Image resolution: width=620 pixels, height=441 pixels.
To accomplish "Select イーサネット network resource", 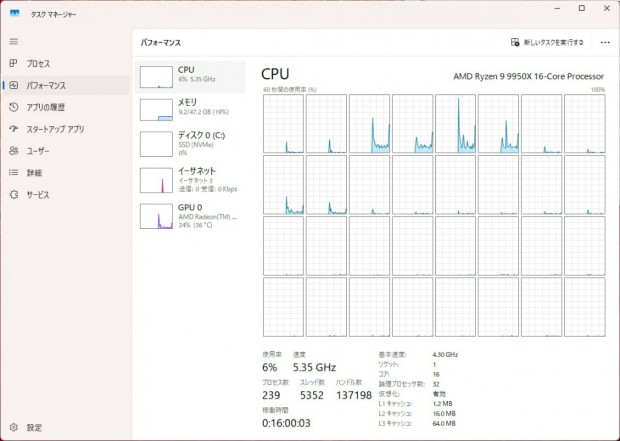I will 191,179.
